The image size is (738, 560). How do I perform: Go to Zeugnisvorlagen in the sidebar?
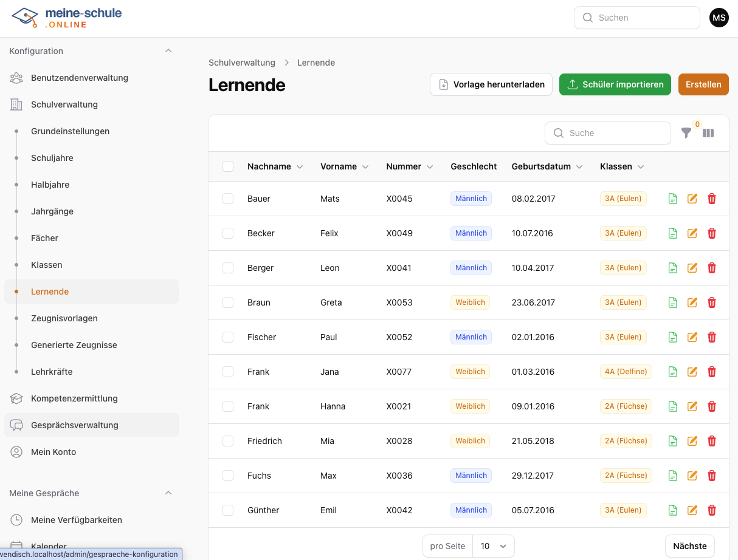(x=64, y=318)
